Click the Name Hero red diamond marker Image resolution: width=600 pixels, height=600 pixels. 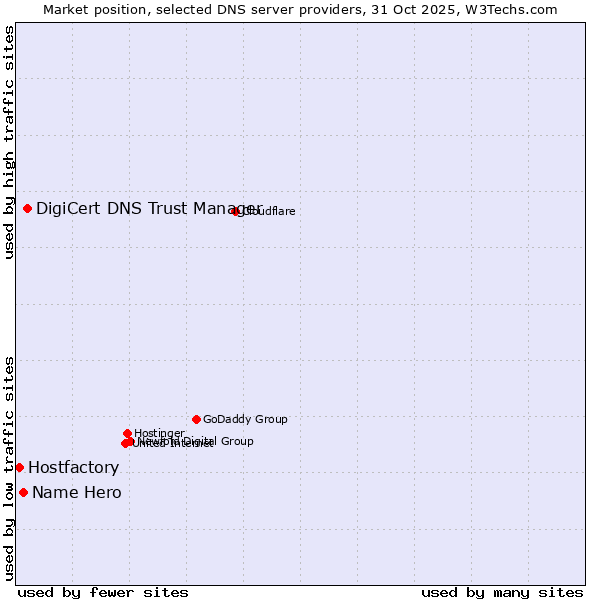click(23, 492)
